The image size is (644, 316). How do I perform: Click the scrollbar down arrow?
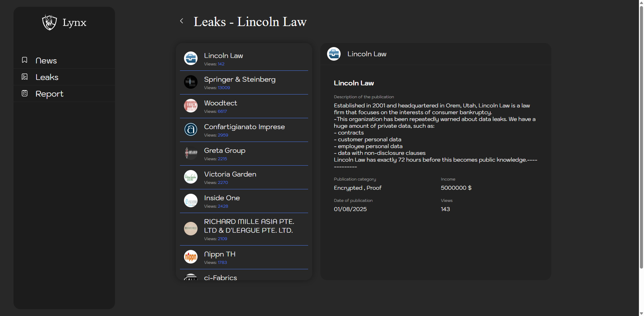pyautogui.click(x=641, y=313)
